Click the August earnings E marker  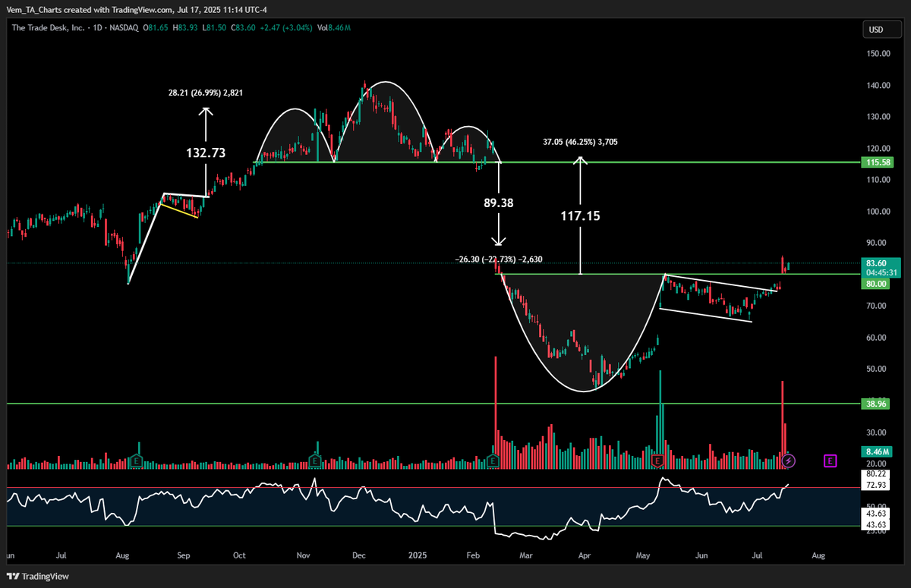[137, 461]
